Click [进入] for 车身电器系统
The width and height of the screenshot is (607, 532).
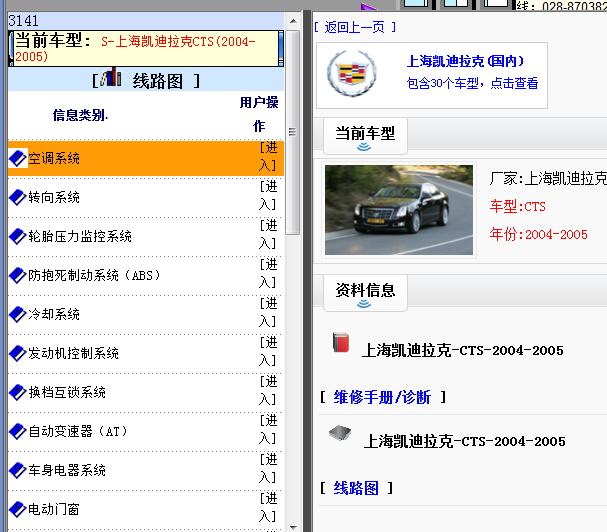pos(268,468)
